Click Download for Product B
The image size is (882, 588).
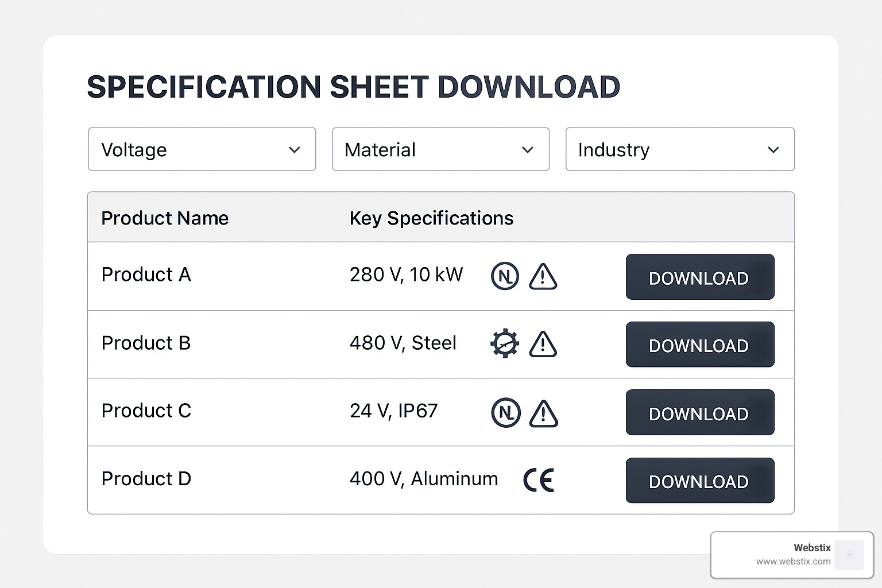[x=699, y=345]
